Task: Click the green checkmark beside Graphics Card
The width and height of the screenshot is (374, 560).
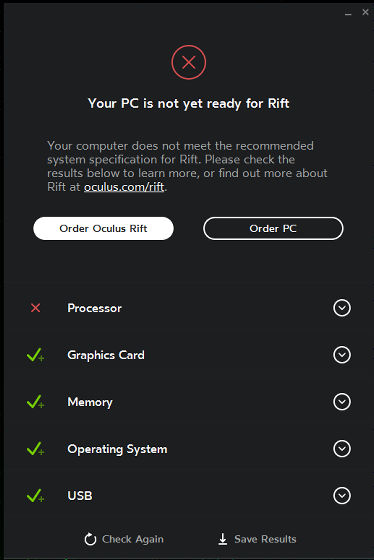Action: (35, 355)
